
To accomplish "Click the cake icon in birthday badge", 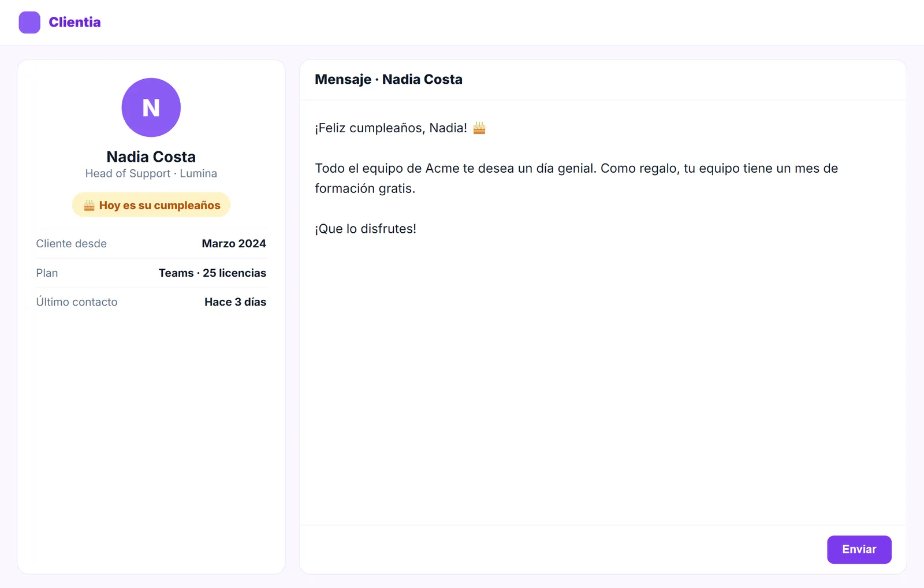I will (89, 205).
